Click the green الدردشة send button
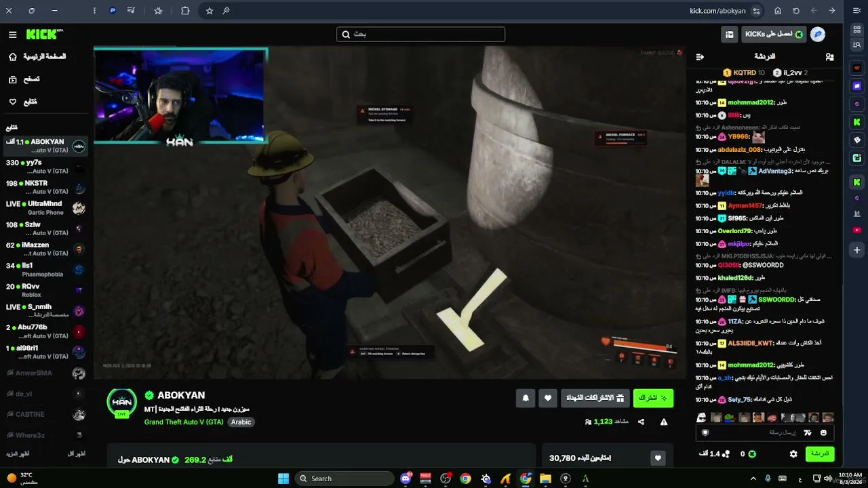Screen dimensions: 868x488 (x=820, y=454)
